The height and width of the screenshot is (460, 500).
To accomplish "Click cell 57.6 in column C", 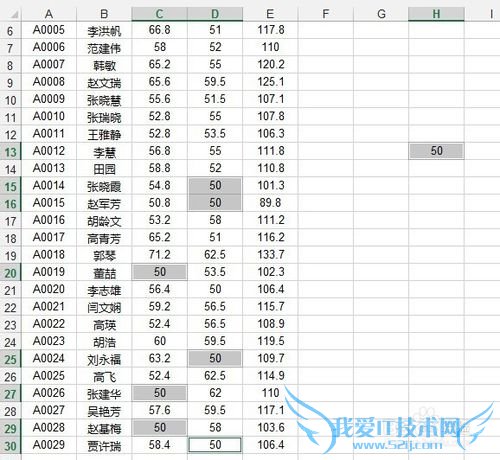I will [160, 410].
